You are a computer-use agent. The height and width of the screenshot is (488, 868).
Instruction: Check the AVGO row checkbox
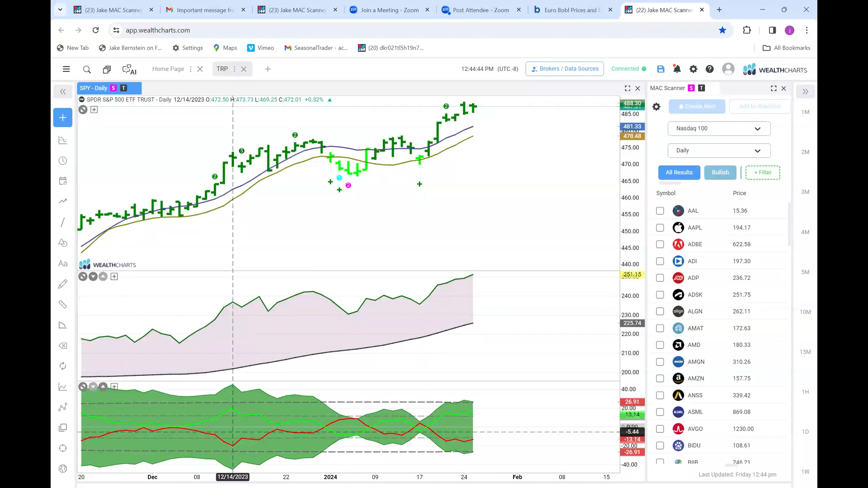click(660, 429)
